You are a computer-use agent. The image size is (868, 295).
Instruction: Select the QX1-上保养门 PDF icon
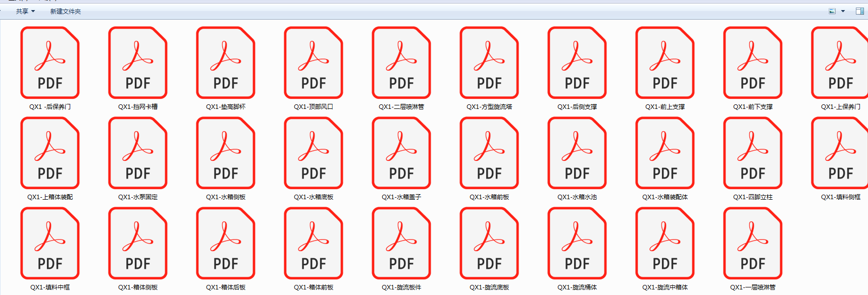point(840,63)
